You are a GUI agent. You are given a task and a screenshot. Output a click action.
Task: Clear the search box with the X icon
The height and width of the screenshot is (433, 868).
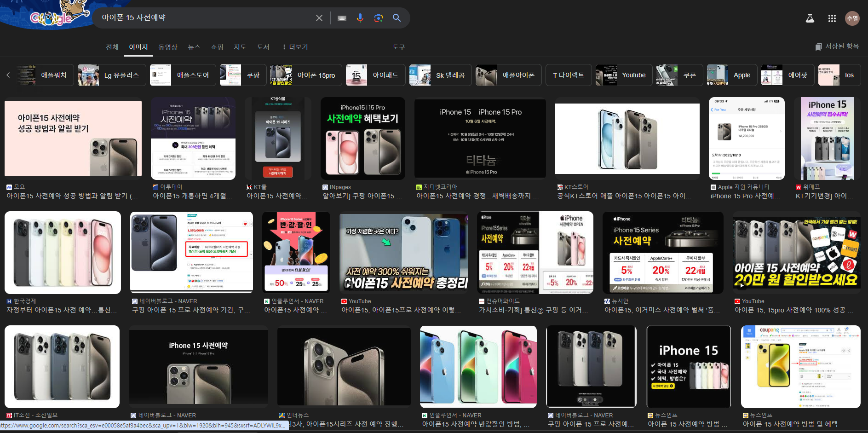(319, 18)
